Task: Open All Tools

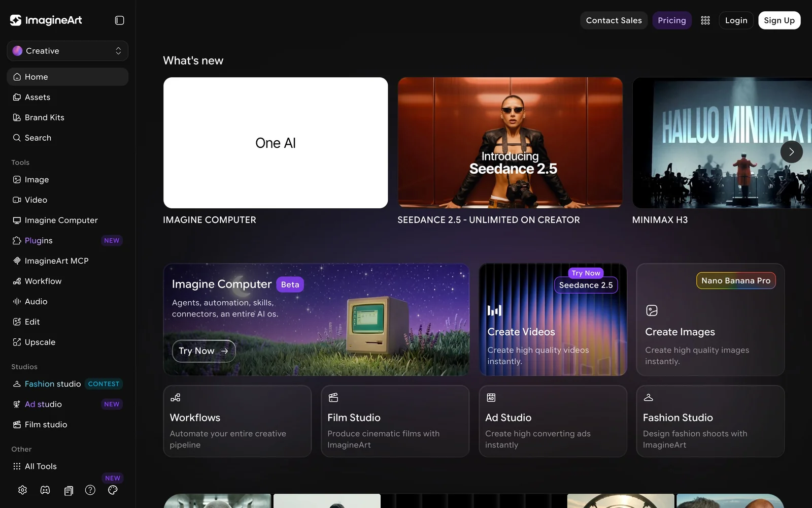Action: pos(67,466)
